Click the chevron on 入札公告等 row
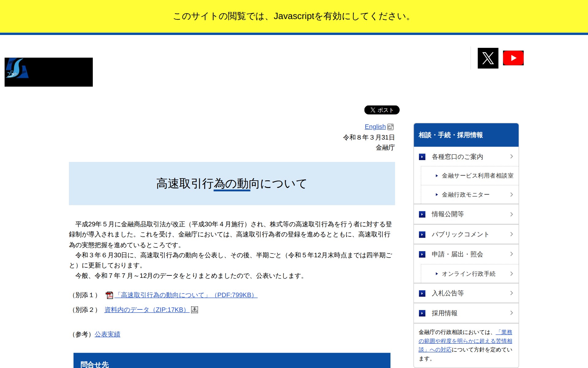 (511, 293)
